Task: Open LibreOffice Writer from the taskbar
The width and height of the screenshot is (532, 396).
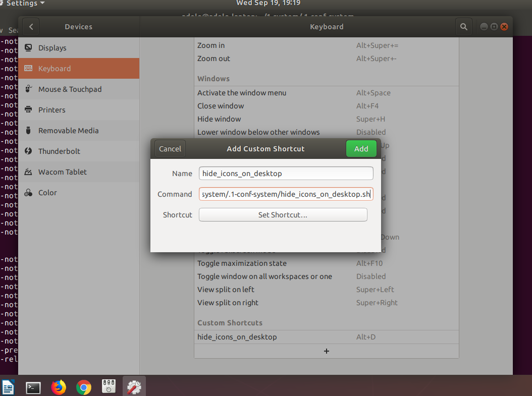Action: click(x=9, y=387)
